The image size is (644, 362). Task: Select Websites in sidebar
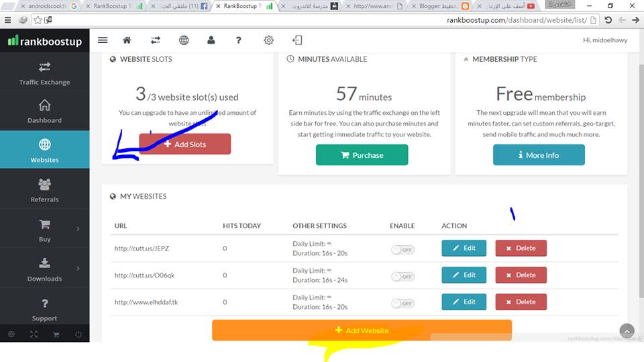point(45,150)
